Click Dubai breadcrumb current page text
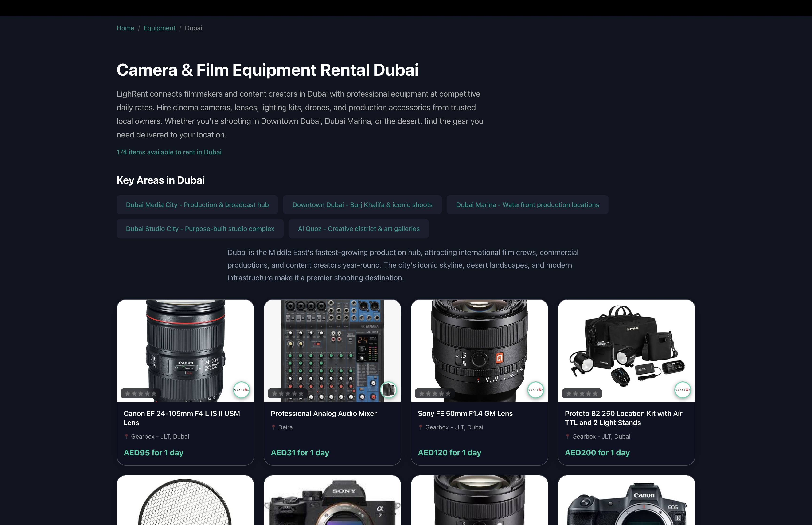Screen dimensions: 812x525 point(193,28)
